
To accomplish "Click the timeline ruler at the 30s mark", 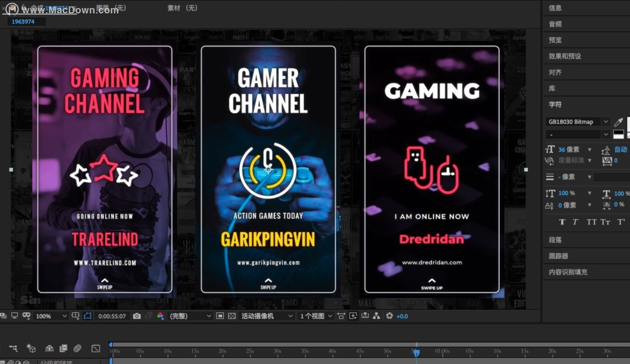I will pyautogui.click(x=276, y=351).
